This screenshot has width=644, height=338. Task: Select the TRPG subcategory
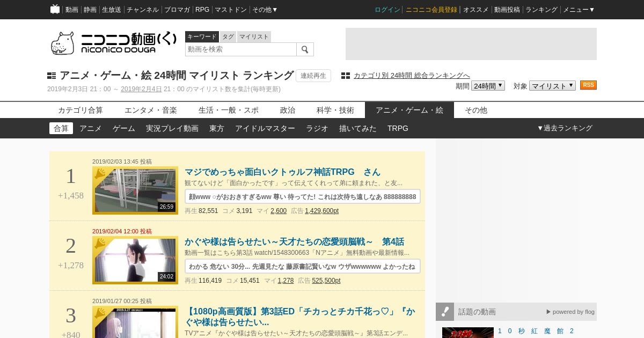pos(398,128)
